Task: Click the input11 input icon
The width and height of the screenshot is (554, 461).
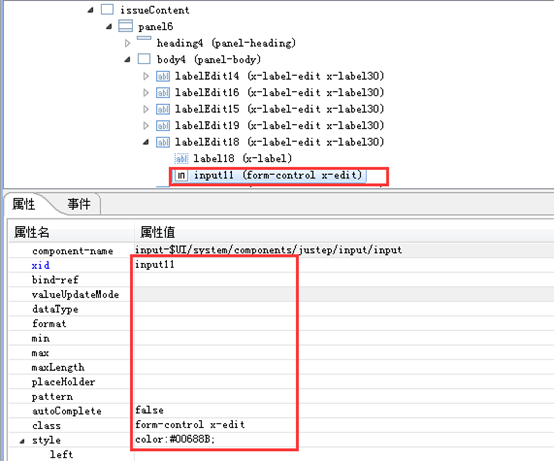Action: click(181, 175)
